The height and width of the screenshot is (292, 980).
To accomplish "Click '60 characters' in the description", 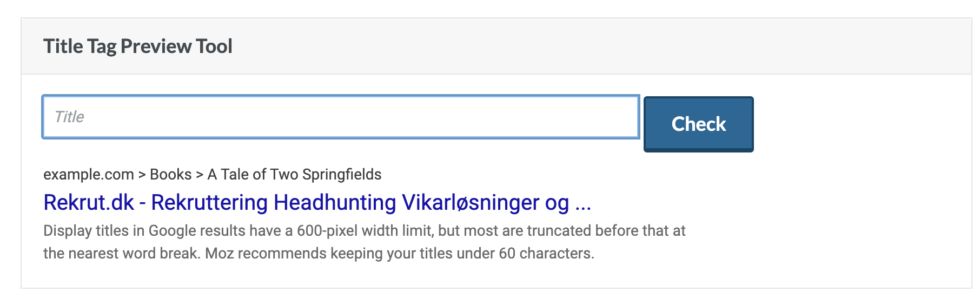I will click(x=545, y=254).
